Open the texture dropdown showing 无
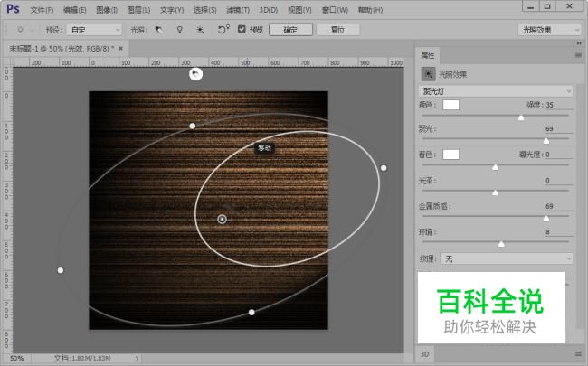 (x=507, y=258)
